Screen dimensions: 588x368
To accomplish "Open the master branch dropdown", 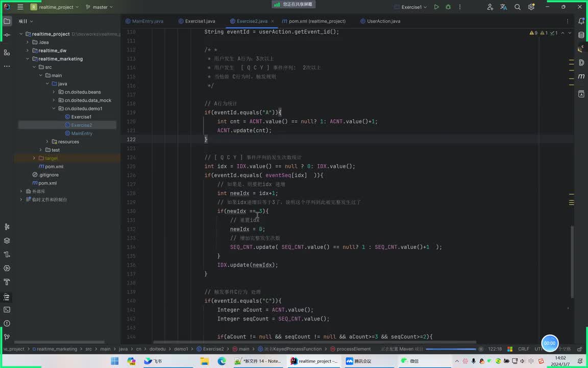I will point(100,7).
